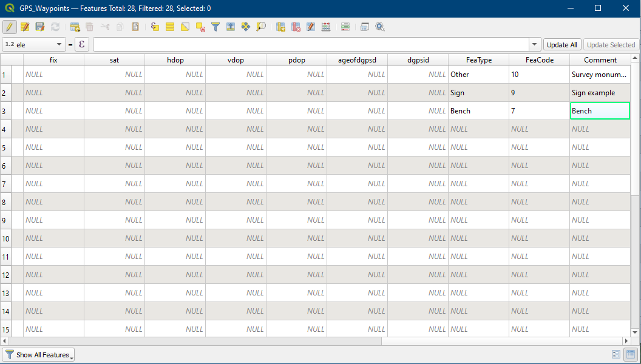This screenshot has width=641, height=364.
Task: Open the Show All Features filter menu
Action: [x=38, y=355]
